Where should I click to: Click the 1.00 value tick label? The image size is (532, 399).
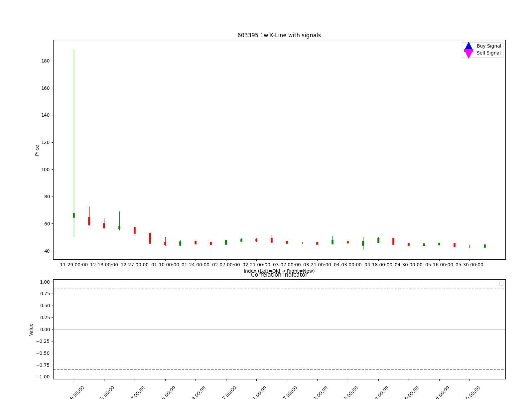[45, 282]
